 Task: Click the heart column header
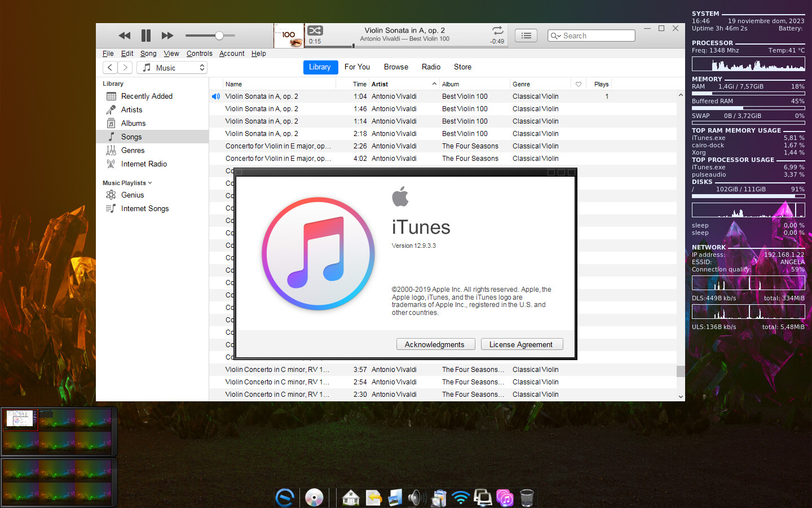[x=579, y=84]
